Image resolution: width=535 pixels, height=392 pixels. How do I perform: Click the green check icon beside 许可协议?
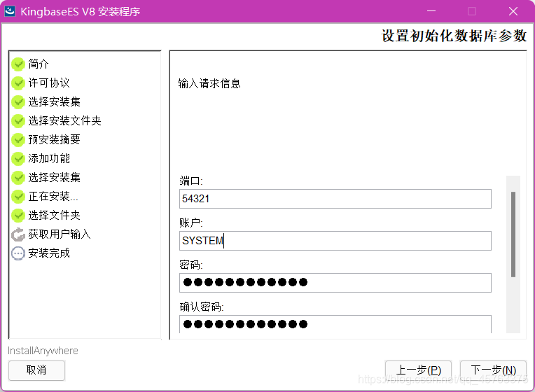(x=18, y=83)
